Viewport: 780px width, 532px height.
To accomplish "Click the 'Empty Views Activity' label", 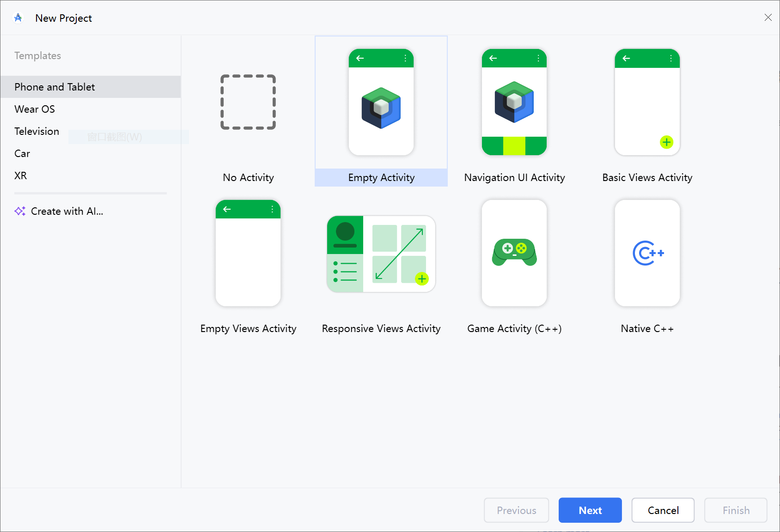I will [x=248, y=328].
